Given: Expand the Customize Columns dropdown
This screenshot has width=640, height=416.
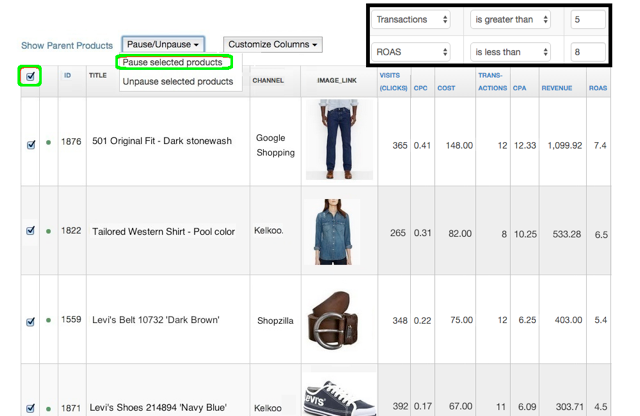Looking at the screenshot, I should (x=273, y=45).
